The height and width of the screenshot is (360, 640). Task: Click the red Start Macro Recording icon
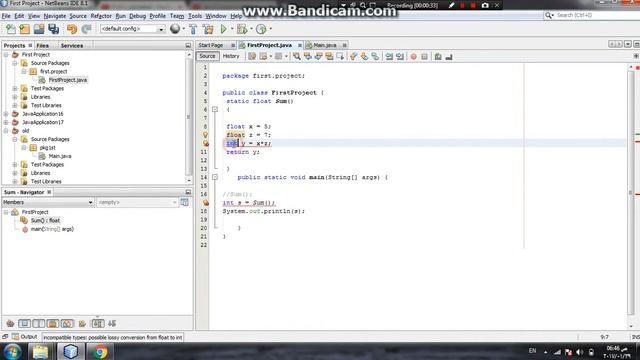[413, 57]
